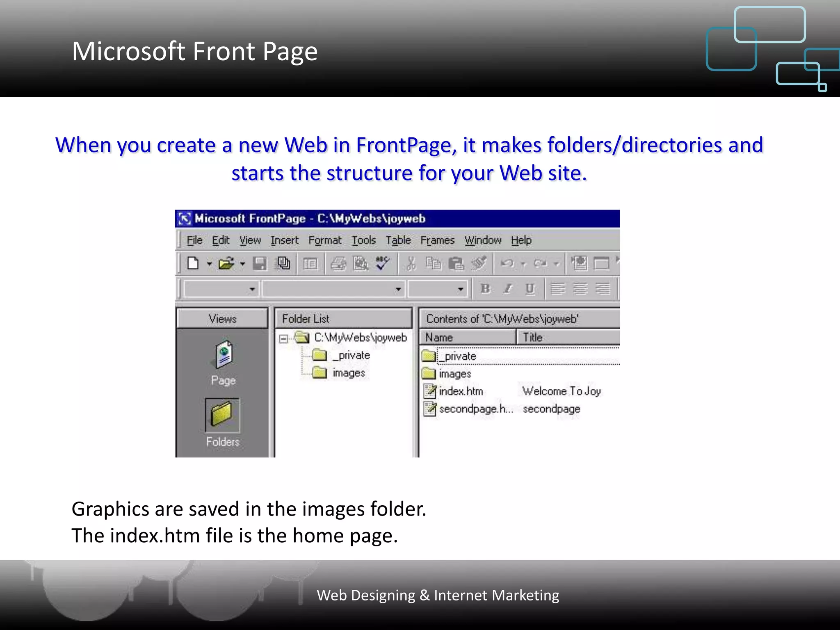This screenshot has height=630, width=840.
Task: Open the Window menu
Action: pos(483,240)
